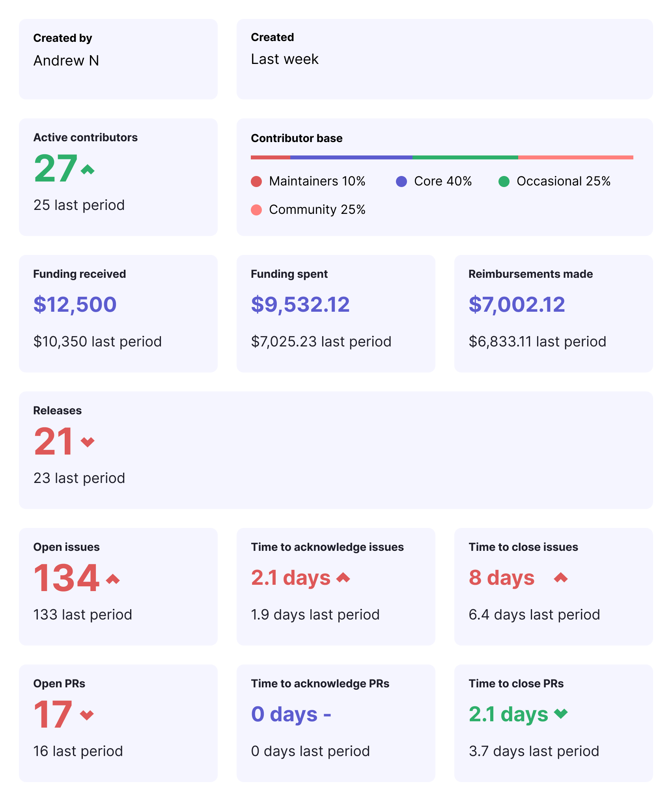Click the Created Last week text
672x801 pixels.
tap(284, 59)
